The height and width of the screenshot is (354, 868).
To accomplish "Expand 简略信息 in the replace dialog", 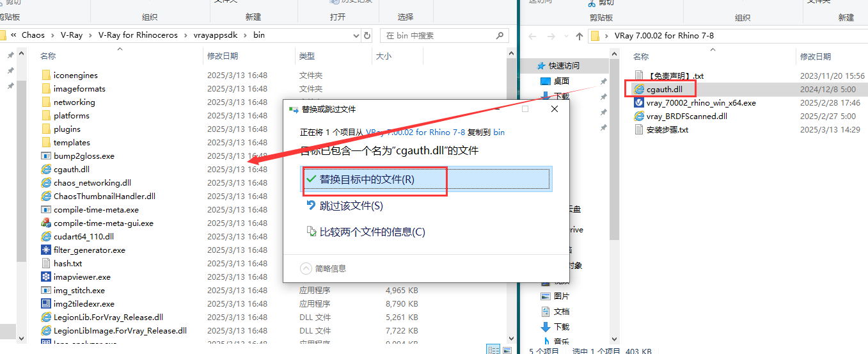I will click(x=306, y=268).
